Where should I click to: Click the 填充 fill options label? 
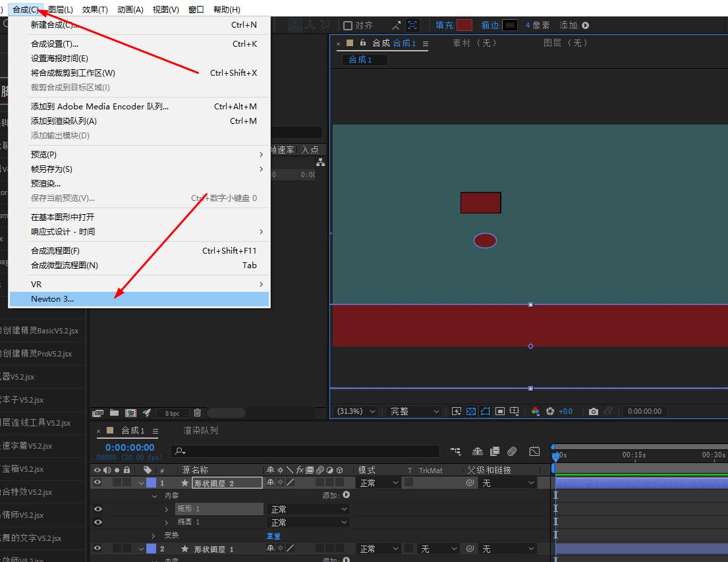pyautogui.click(x=445, y=25)
